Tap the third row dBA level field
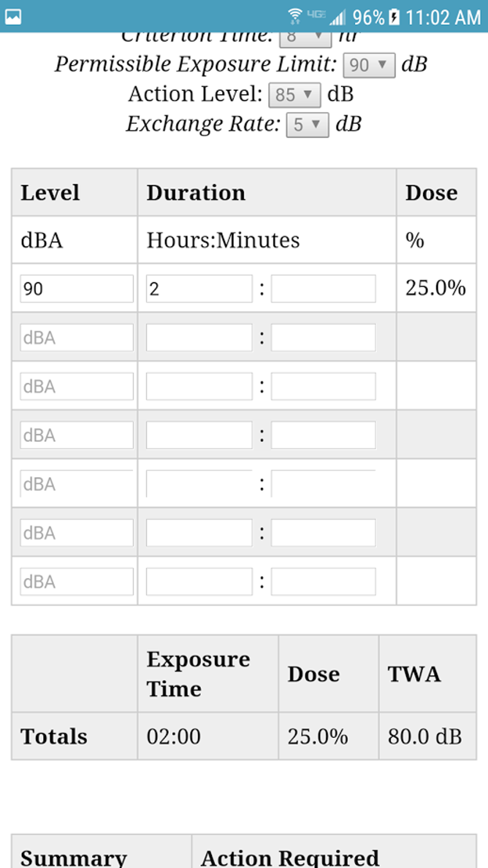Viewport: 488px width, 868px height. click(77, 386)
